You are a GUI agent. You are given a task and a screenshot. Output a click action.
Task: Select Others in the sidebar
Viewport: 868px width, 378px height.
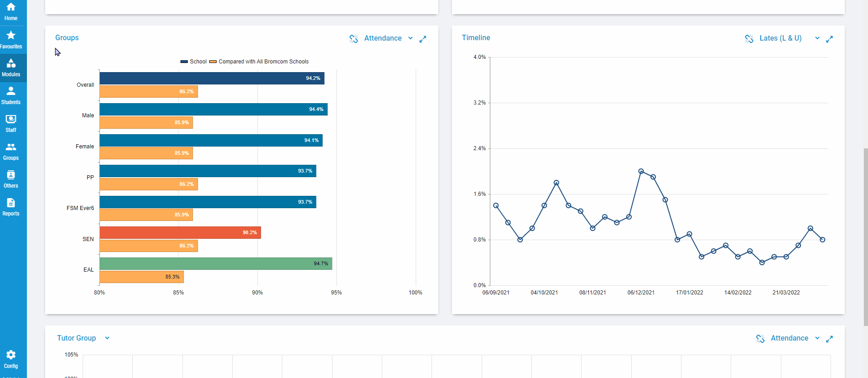(x=11, y=179)
